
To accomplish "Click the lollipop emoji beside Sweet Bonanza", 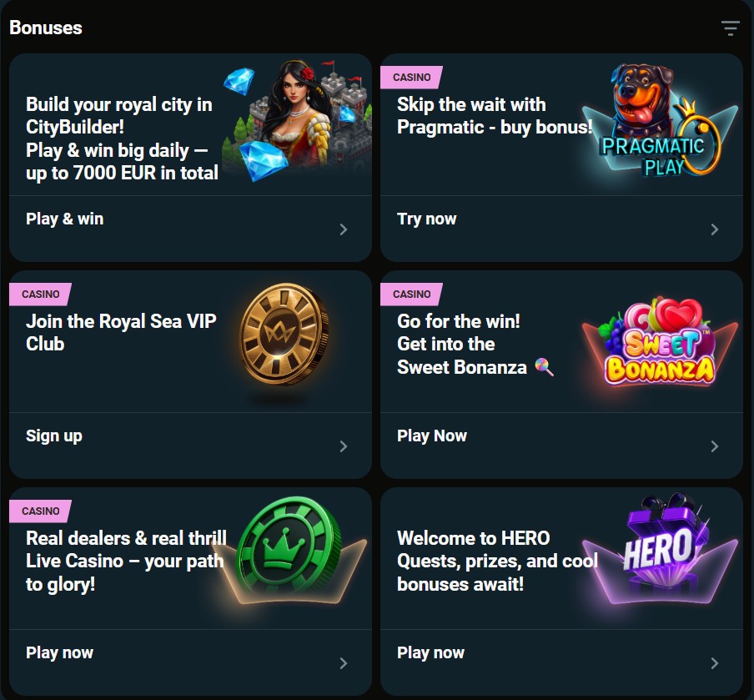I will (x=544, y=367).
